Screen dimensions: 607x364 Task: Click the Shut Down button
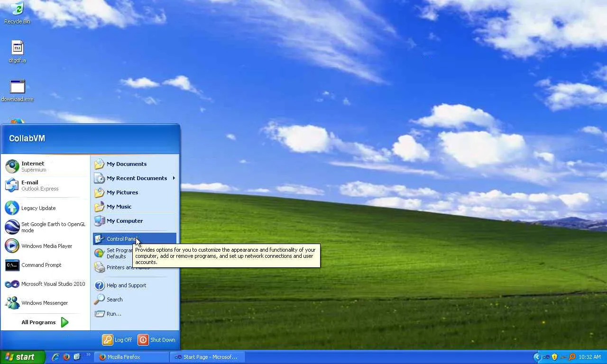click(156, 340)
